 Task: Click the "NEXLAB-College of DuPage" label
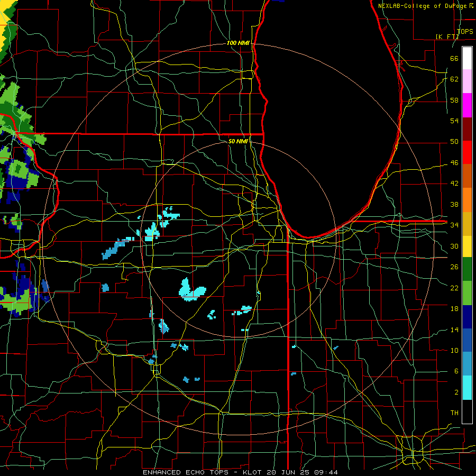pos(423,6)
